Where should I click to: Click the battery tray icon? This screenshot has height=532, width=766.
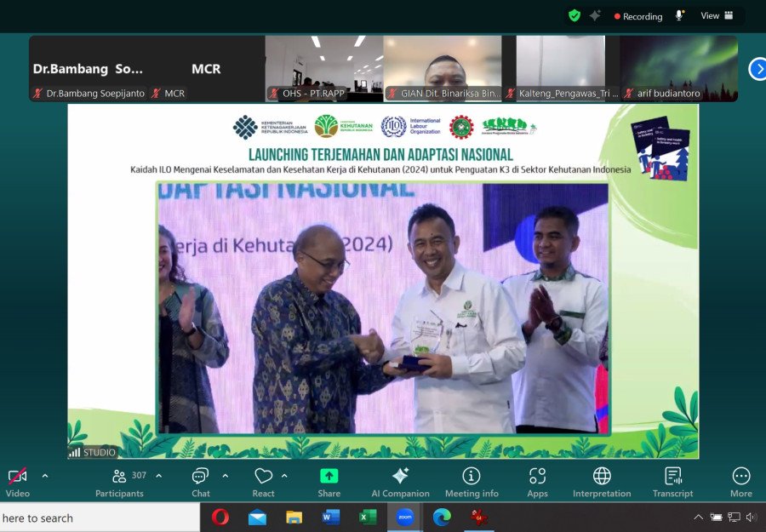pyautogui.click(x=716, y=517)
